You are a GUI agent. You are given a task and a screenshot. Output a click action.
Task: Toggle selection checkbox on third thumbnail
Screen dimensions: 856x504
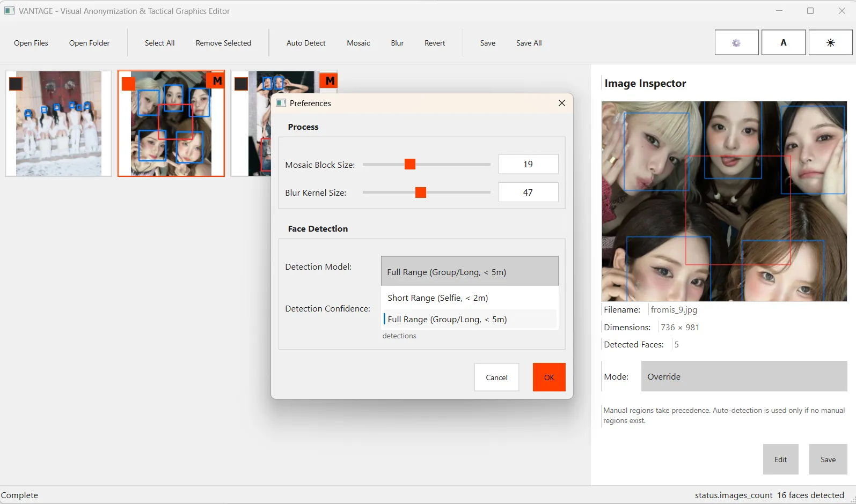tap(241, 84)
